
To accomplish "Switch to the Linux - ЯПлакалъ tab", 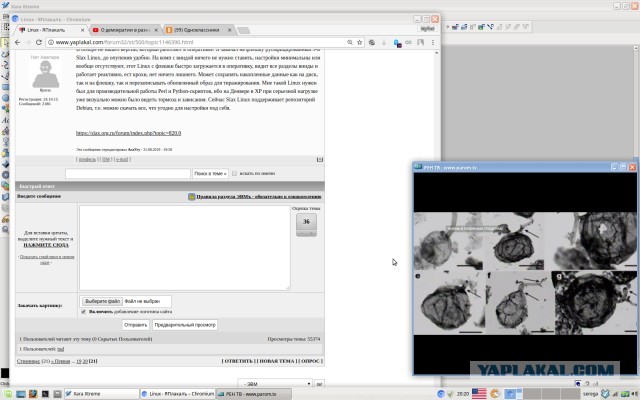I will [50, 30].
